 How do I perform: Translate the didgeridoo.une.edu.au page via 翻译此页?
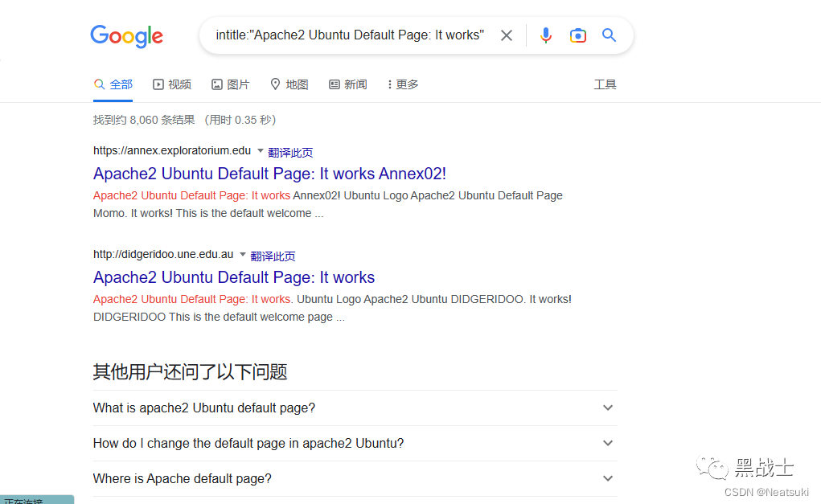point(273,256)
